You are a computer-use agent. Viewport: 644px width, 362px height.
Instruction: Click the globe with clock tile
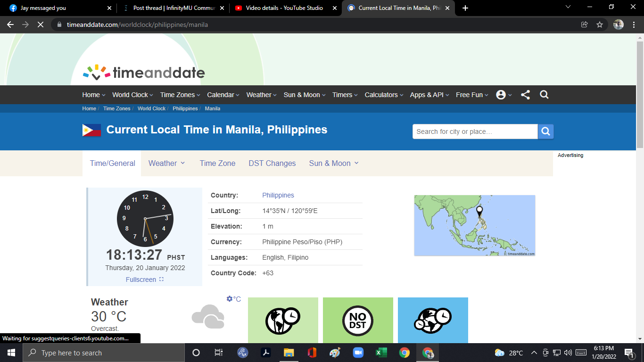coord(283,320)
